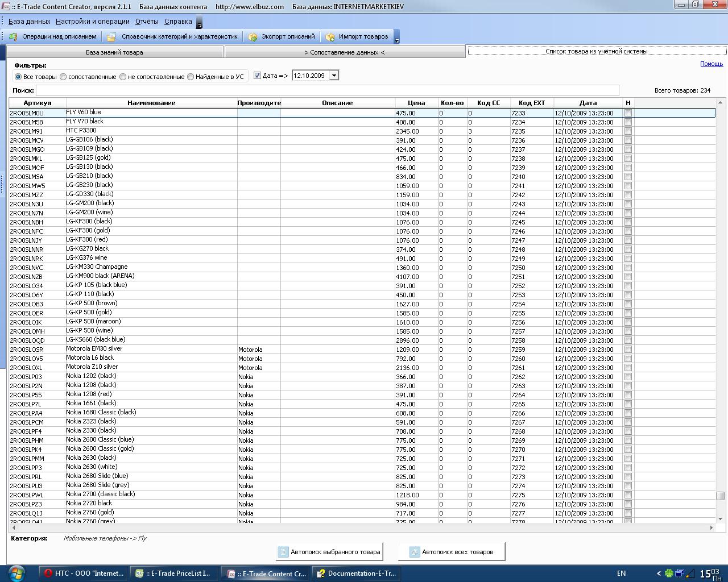Open the date dropdown arrow next to 12.10.2009
This screenshot has width=728, height=582.
(334, 76)
